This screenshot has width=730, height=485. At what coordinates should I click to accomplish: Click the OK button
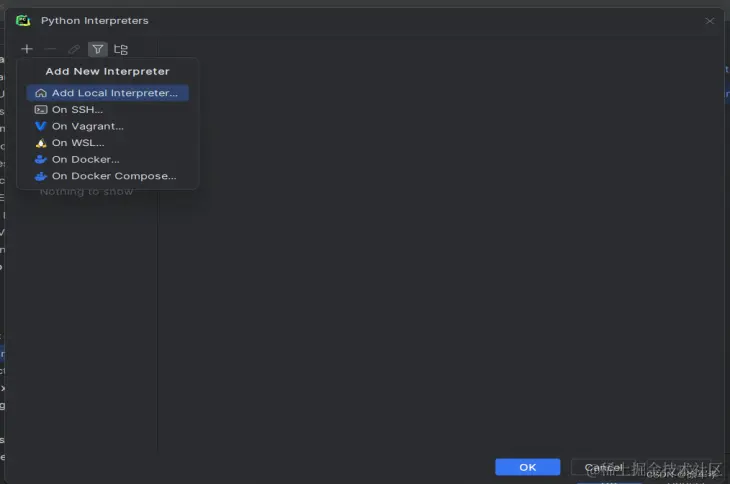tap(527, 467)
